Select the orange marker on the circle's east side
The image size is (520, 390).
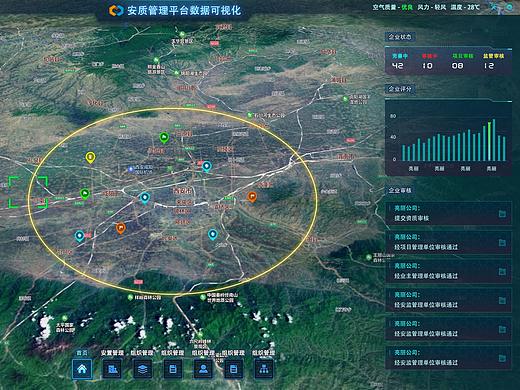pyautogui.click(x=252, y=197)
